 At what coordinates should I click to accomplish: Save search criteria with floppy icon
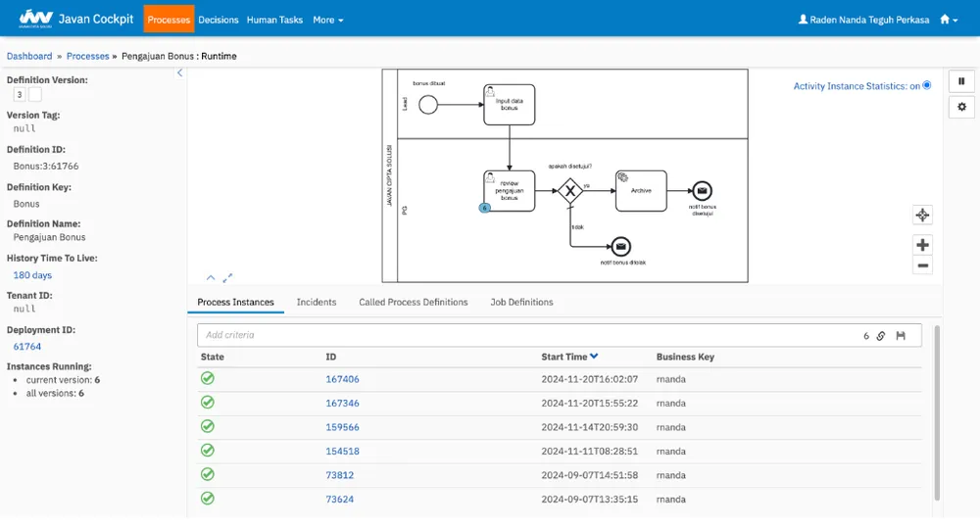tap(900, 336)
